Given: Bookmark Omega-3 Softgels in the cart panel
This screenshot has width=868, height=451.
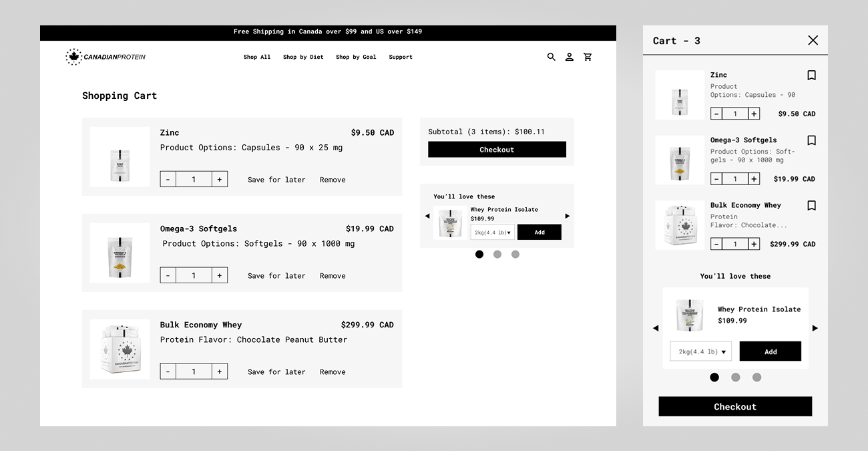Looking at the screenshot, I should tap(812, 140).
